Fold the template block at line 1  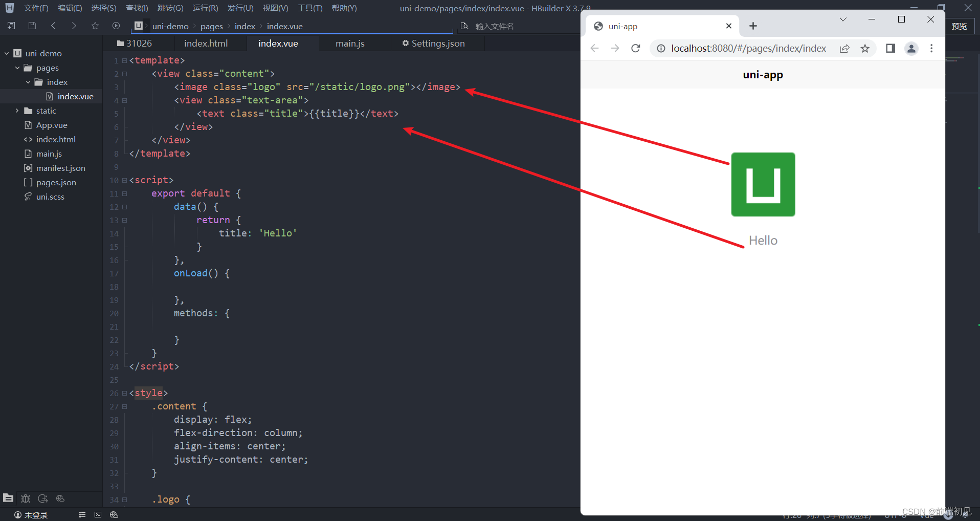coord(124,60)
